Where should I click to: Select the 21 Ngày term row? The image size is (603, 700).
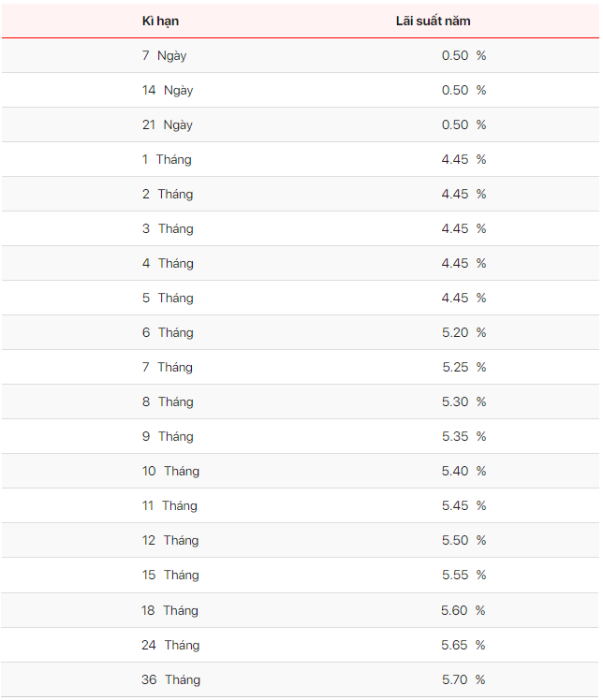click(x=301, y=124)
